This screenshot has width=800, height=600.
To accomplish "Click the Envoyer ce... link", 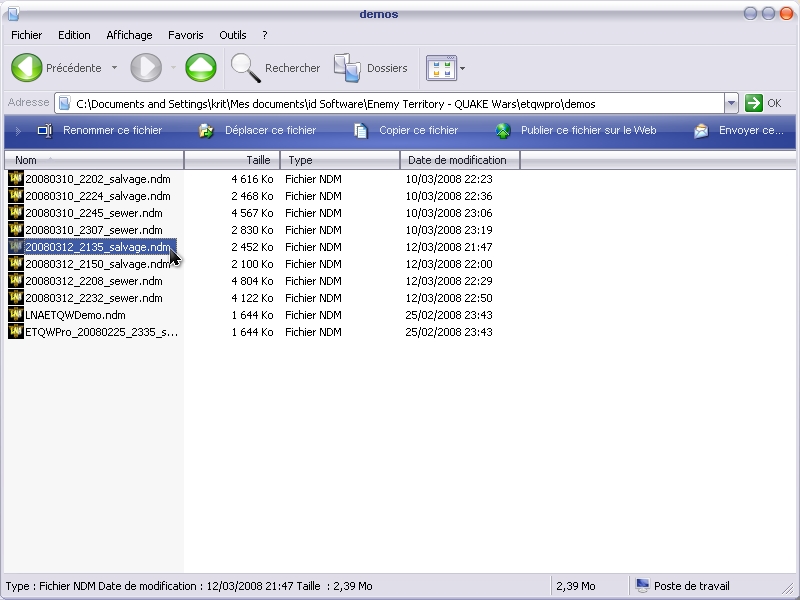I will click(x=751, y=131).
